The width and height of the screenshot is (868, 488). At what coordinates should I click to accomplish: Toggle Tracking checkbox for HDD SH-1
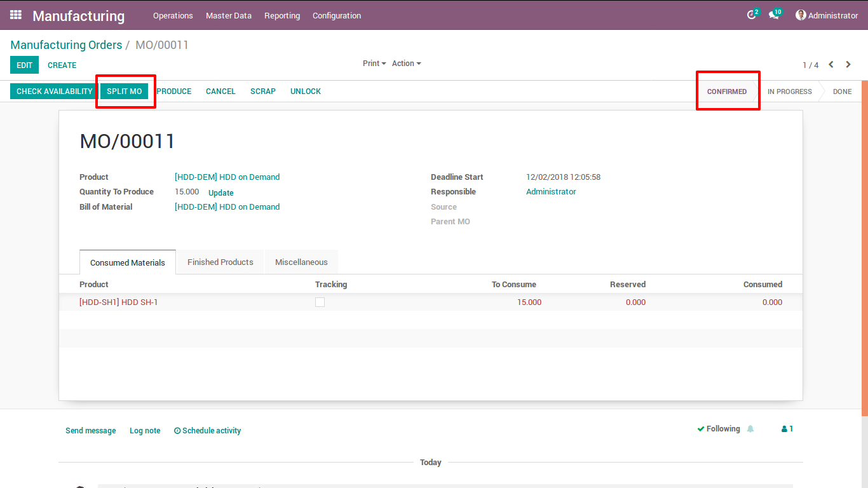[320, 302]
